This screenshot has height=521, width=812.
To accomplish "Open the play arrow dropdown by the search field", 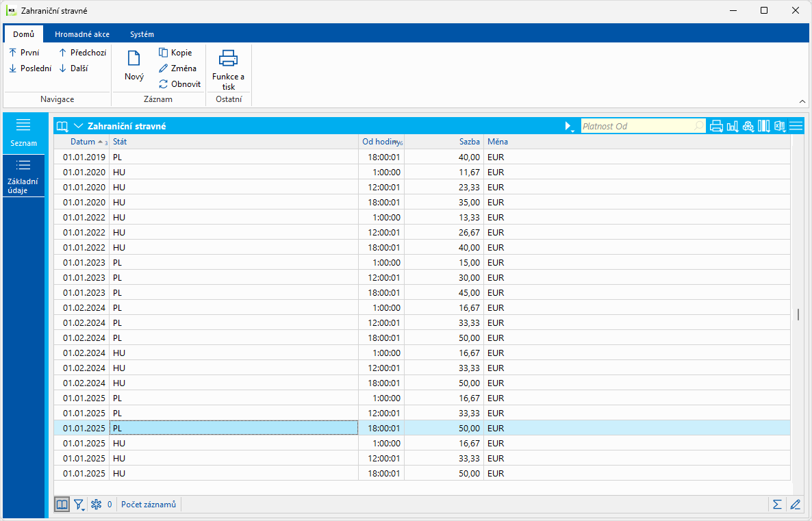I will tap(568, 127).
